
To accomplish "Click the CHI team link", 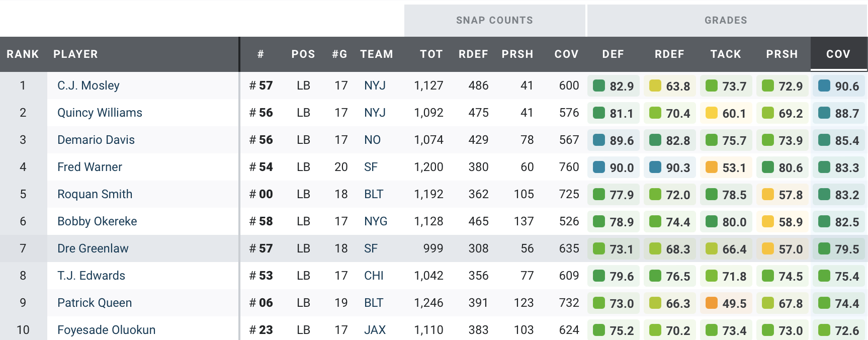I will coord(374,276).
